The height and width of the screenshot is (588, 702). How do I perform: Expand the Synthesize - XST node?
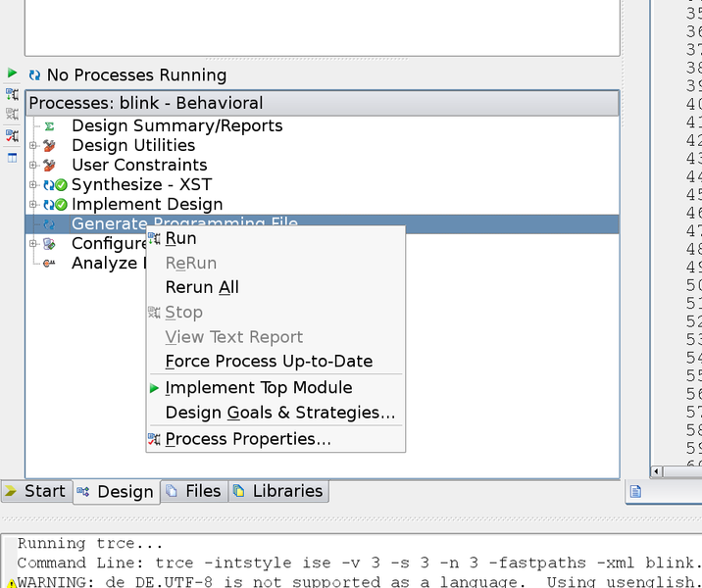32,184
